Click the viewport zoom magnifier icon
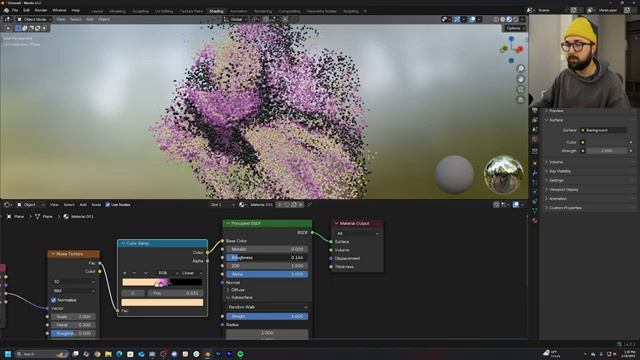The width and height of the screenshot is (640, 360). (x=520, y=69)
